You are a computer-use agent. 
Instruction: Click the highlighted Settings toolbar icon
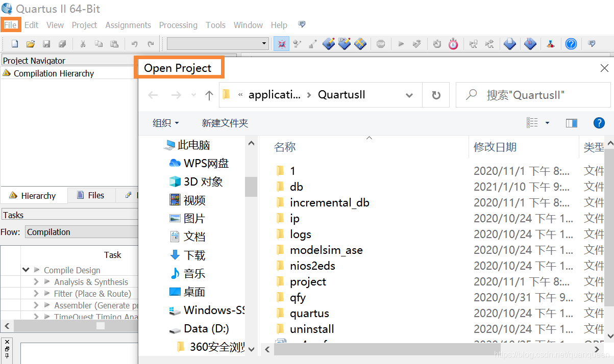coord(281,44)
